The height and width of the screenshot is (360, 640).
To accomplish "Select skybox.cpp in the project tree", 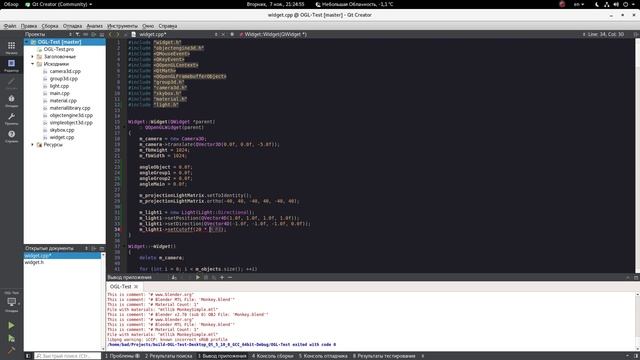I will [62, 130].
